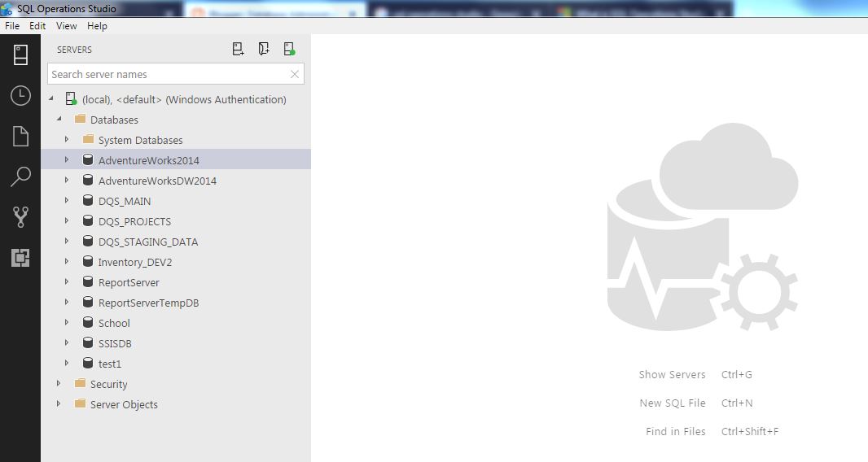The width and height of the screenshot is (868, 462).
Task: Click the New Connection toolbar icon
Action: (x=238, y=50)
